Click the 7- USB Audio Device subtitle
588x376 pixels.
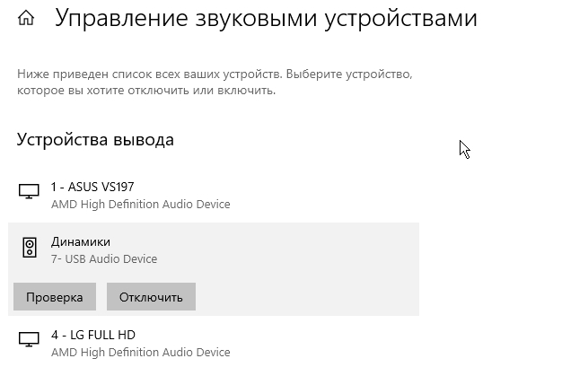104,259
